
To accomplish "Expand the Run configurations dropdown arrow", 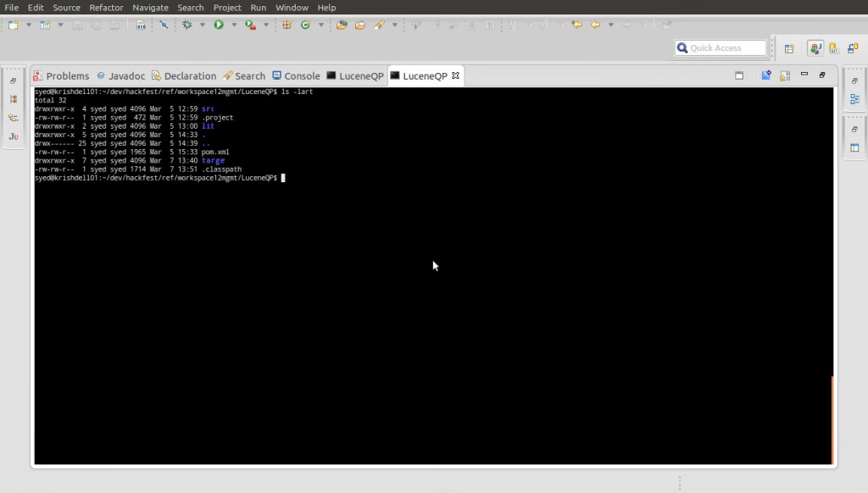I will point(234,25).
